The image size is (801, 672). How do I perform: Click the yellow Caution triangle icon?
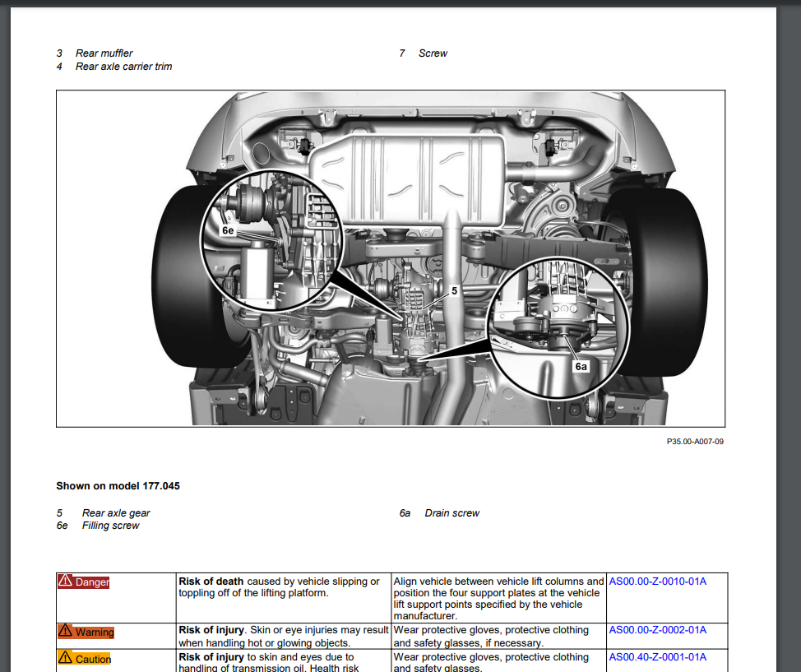(66, 657)
